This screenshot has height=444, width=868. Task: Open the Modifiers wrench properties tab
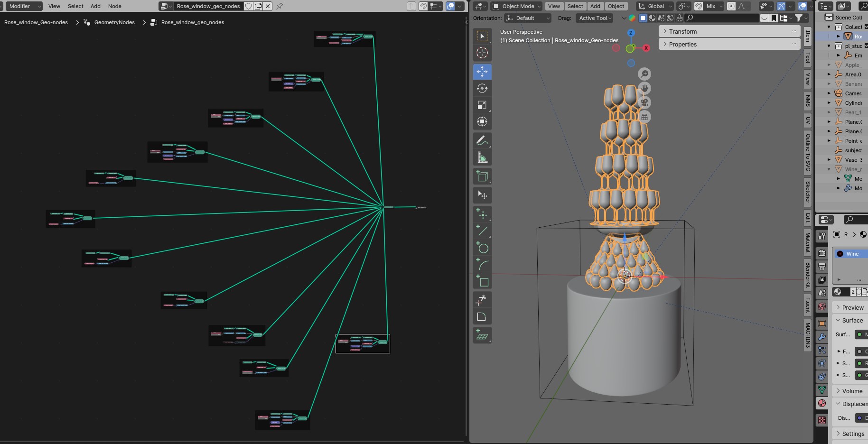pyautogui.click(x=822, y=337)
